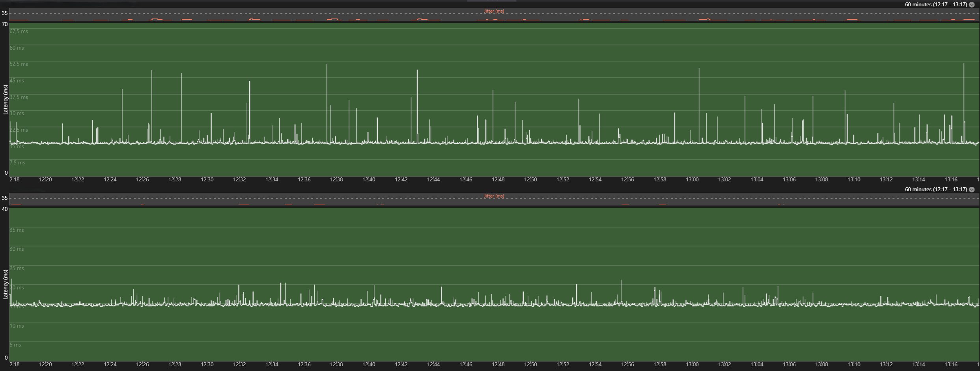Click the 35 jitter scale value on lower graph
This screenshot has width=980, height=371.
[5, 198]
